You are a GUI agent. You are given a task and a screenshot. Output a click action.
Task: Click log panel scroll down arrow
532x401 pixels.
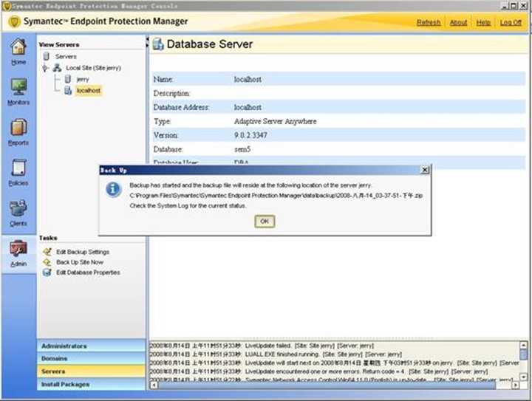click(524, 377)
